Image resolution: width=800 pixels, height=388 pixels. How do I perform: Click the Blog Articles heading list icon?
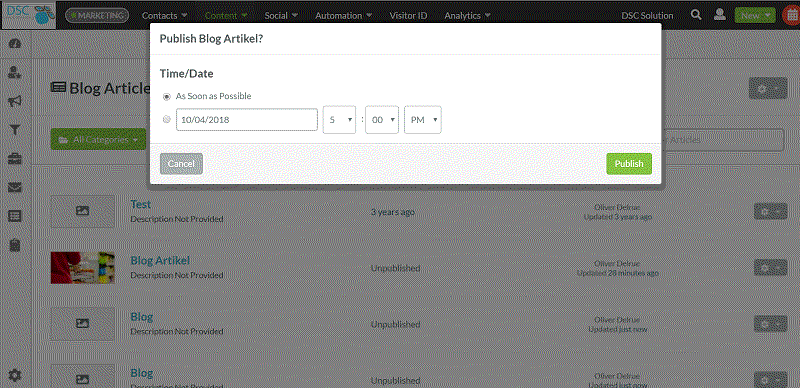[x=59, y=88]
